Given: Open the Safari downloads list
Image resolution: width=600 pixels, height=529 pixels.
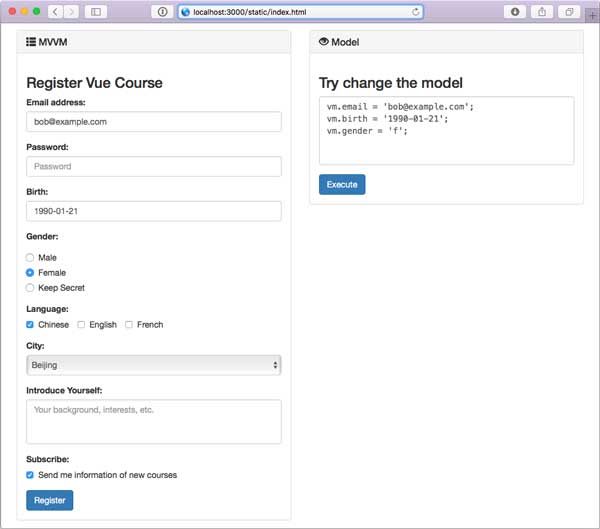Looking at the screenshot, I should pos(516,12).
